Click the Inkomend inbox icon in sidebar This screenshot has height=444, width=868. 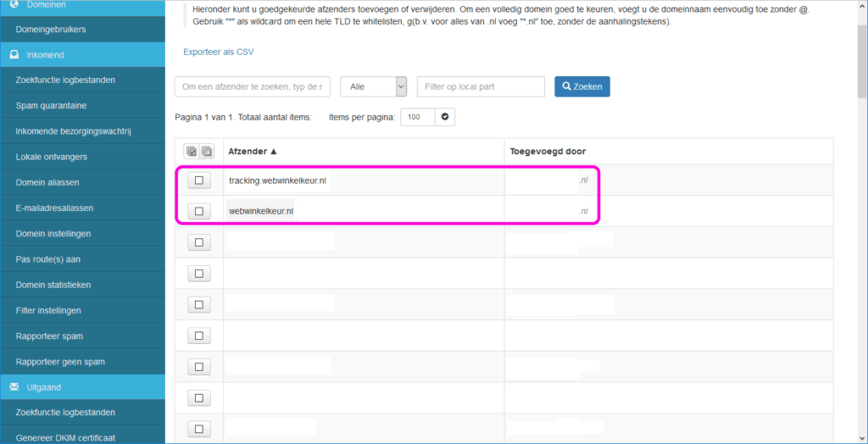14,54
